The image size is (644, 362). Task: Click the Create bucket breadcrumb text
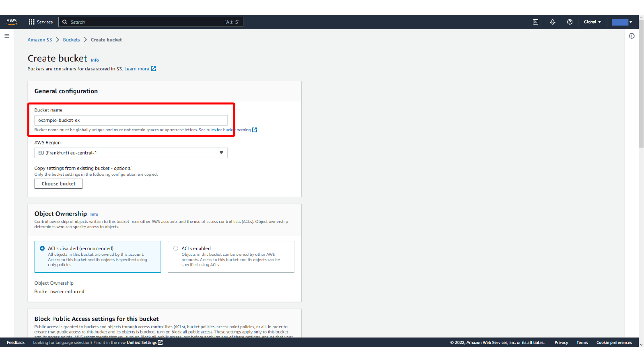tap(106, 40)
